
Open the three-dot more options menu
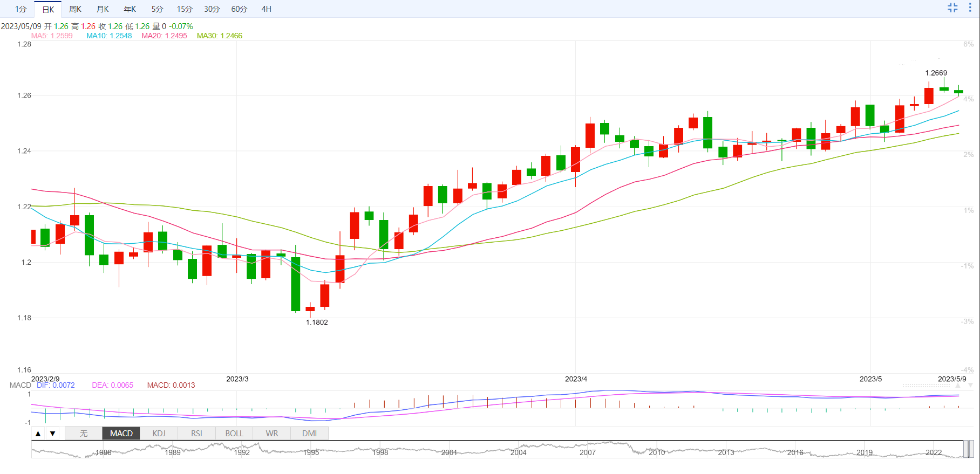[x=970, y=8]
